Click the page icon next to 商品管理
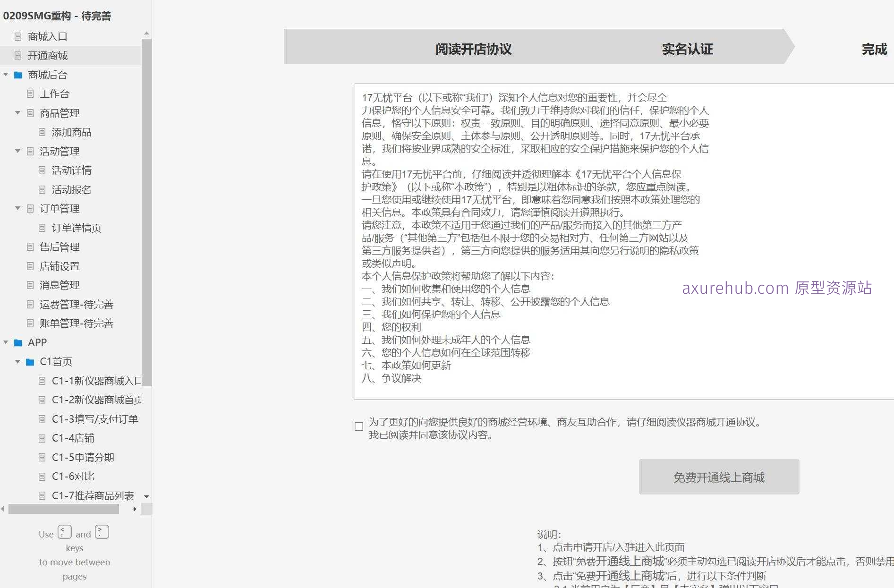Image resolution: width=894 pixels, height=588 pixels. [x=30, y=113]
